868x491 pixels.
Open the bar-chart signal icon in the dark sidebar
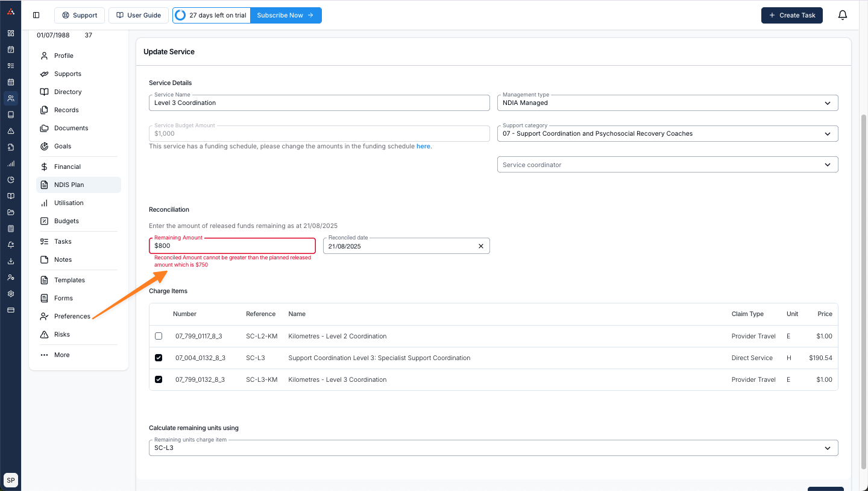click(x=11, y=163)
